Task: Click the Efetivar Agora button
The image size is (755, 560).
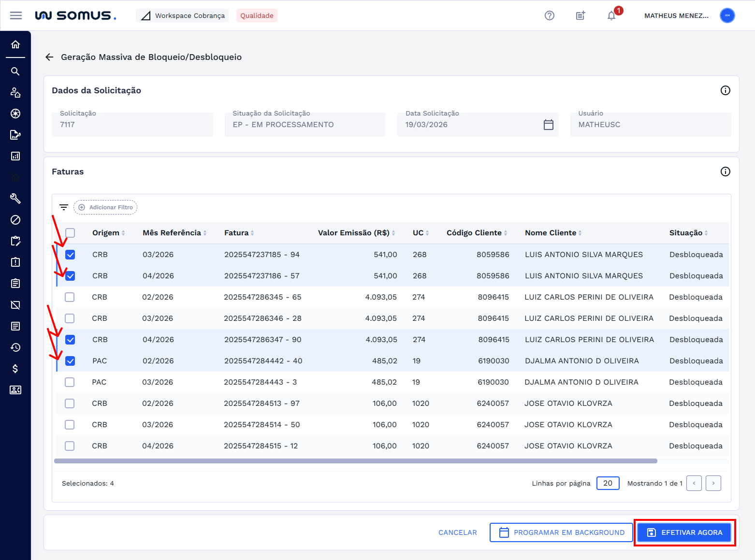Action: pyautogui.click(x=684, y=532)
